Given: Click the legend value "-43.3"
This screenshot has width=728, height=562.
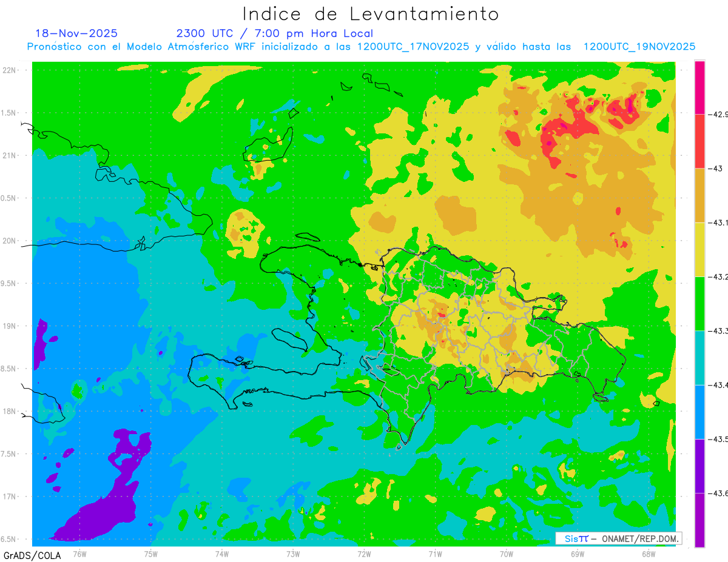Looking at the screenshot, I should (720, 330).
